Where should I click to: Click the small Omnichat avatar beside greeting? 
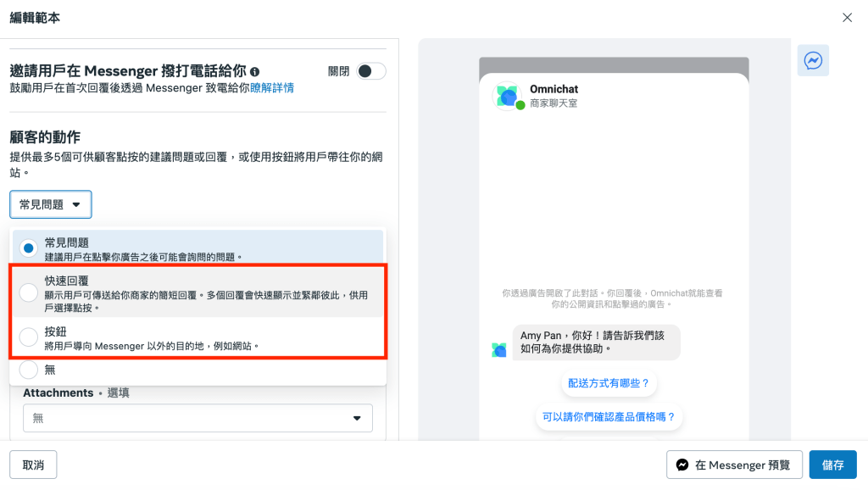click(499, 349)
